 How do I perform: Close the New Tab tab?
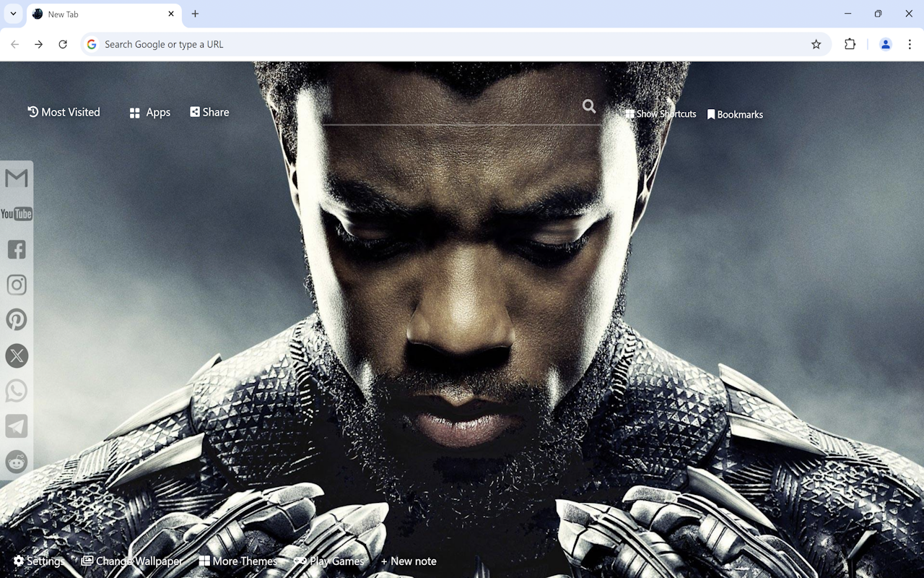point(171,14)
